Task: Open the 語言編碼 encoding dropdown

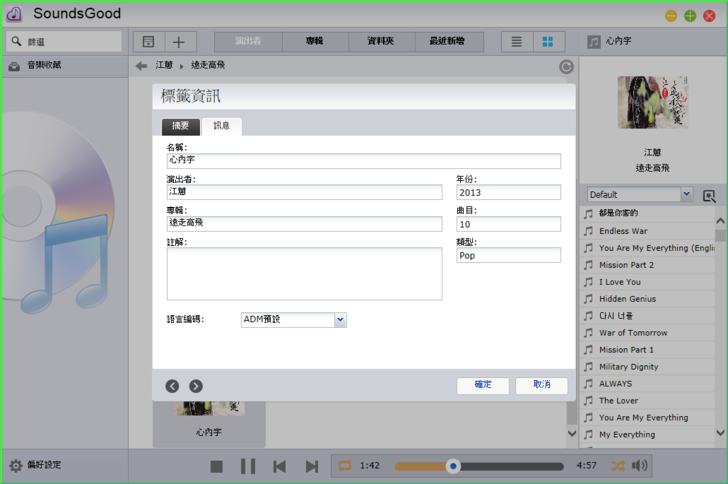Action: (340, 320)
